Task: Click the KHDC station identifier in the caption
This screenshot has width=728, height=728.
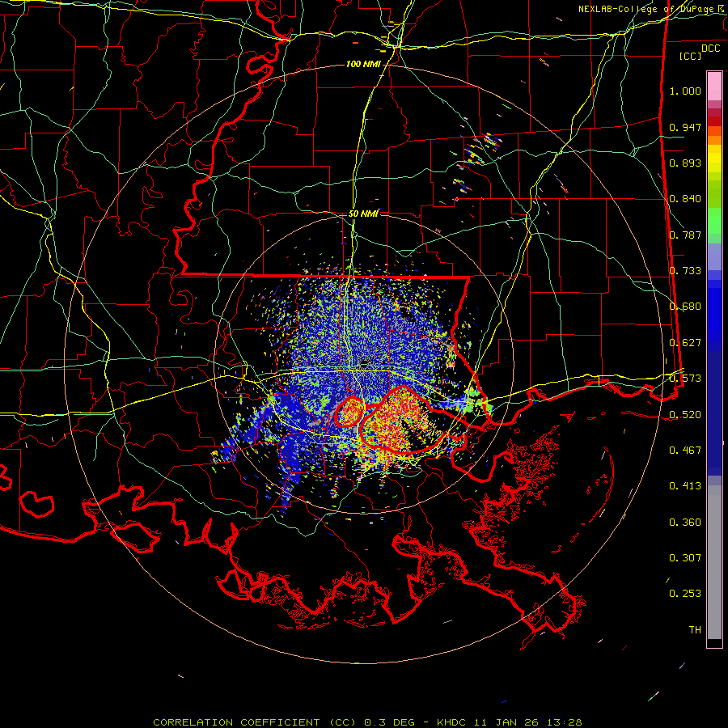Action: 451,722
